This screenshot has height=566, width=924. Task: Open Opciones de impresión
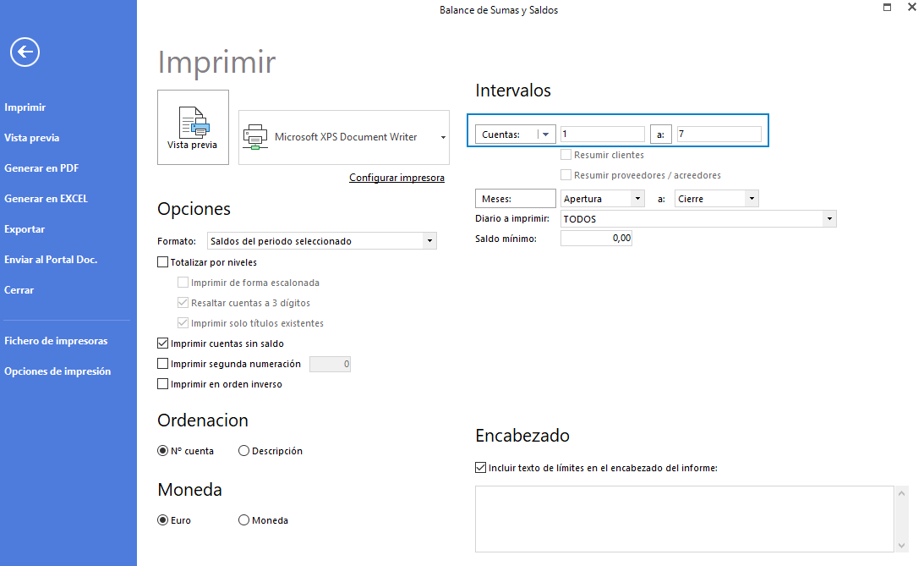point(57,371)
